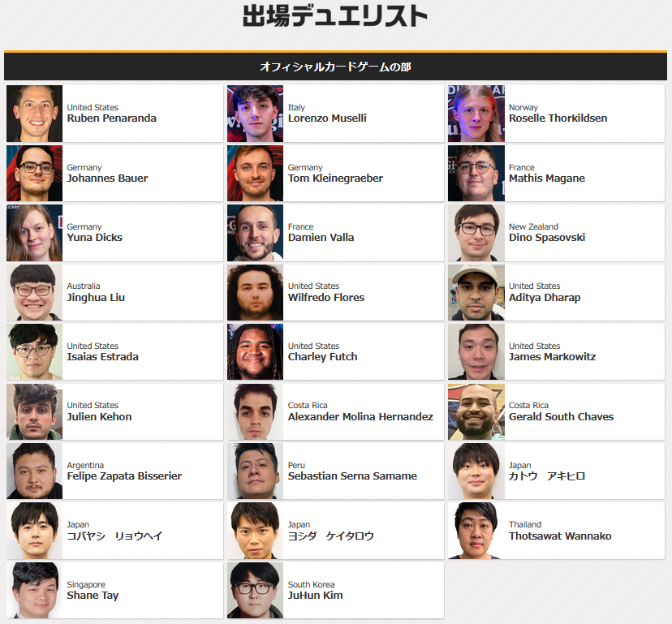672x624 pixels.
Task: Click JuHun Kim's profile image
Action: tap(255, 590)
